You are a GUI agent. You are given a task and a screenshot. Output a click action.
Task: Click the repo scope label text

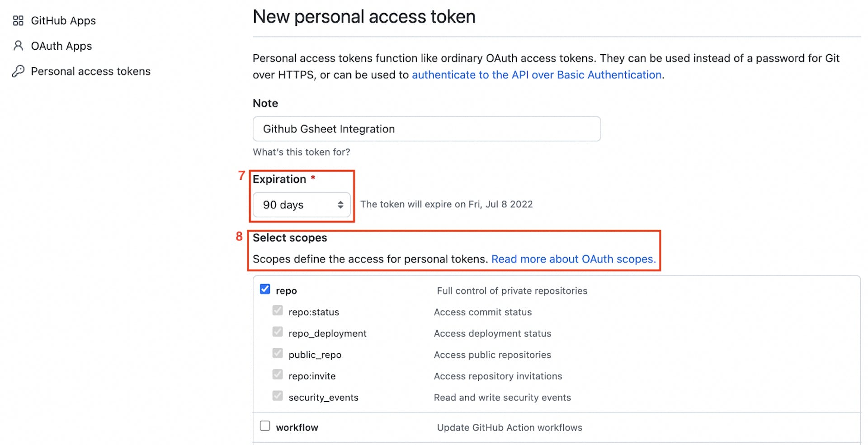pos(286,290)
